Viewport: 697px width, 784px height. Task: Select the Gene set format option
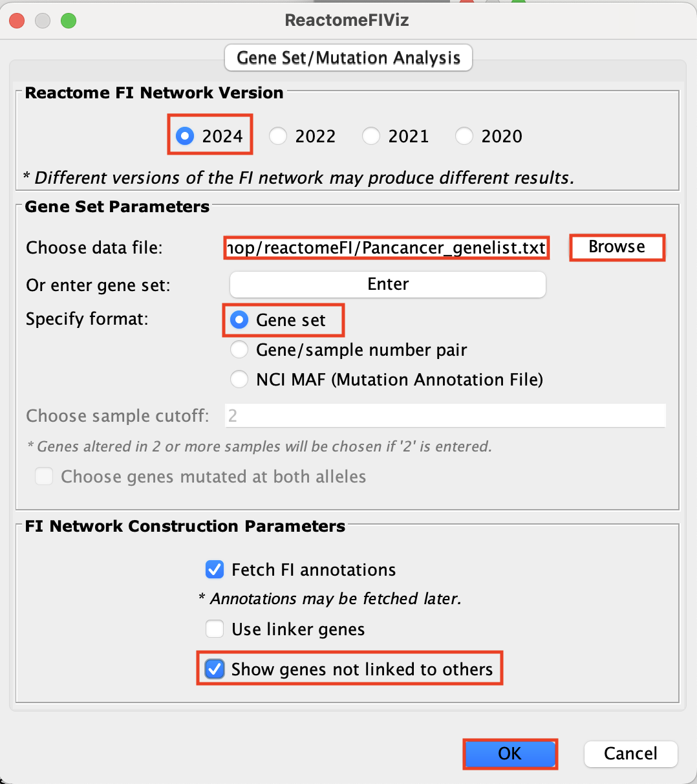(240, 320)
